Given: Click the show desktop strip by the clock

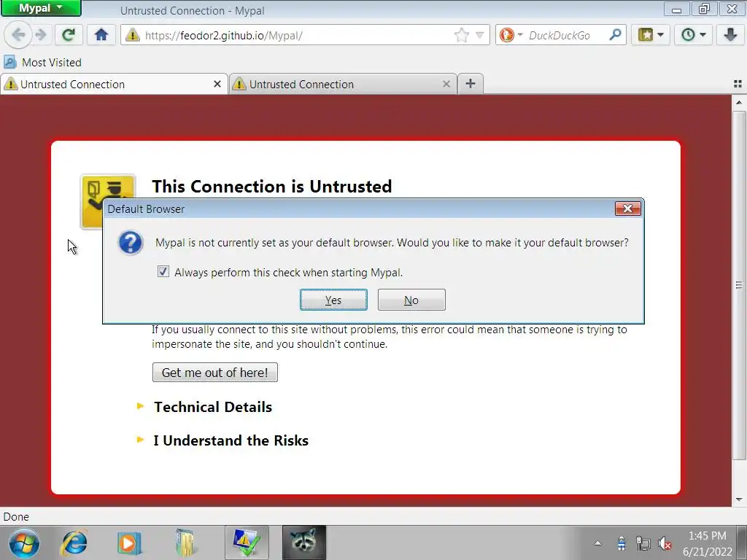Looking at the screenshot, I should coord(743,543).
